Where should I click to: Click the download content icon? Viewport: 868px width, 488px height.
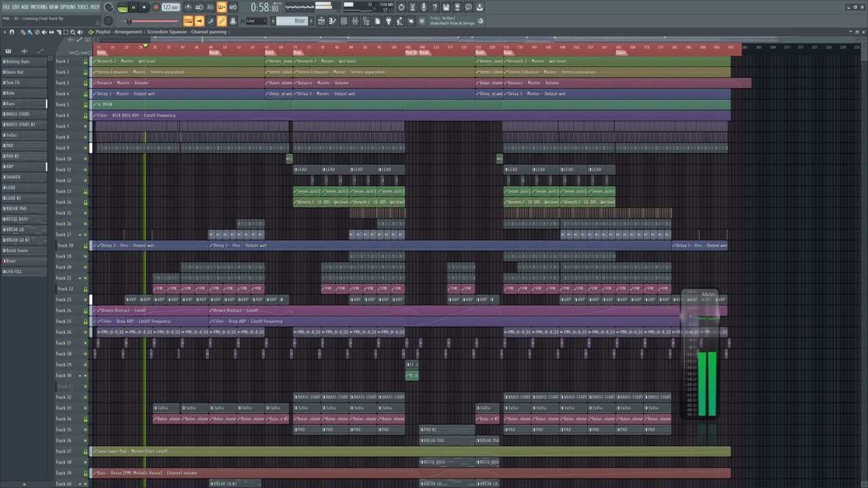[479, 7]
